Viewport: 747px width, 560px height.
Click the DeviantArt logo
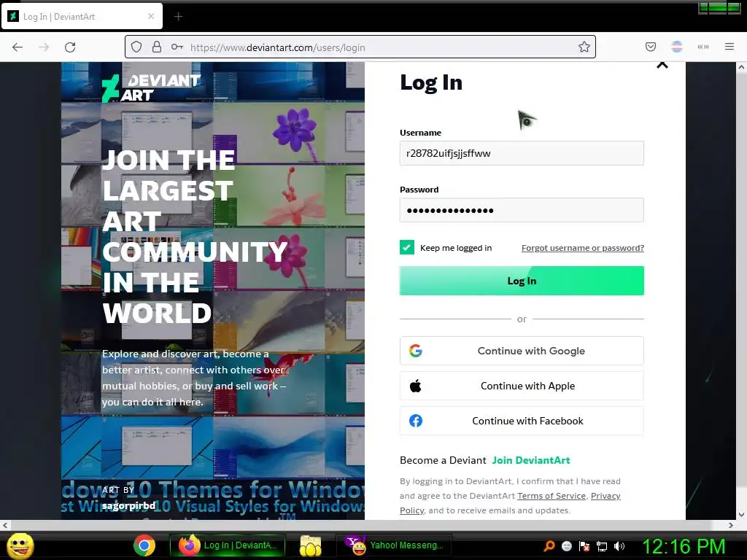pyautogui.click(x=151, y=88)
